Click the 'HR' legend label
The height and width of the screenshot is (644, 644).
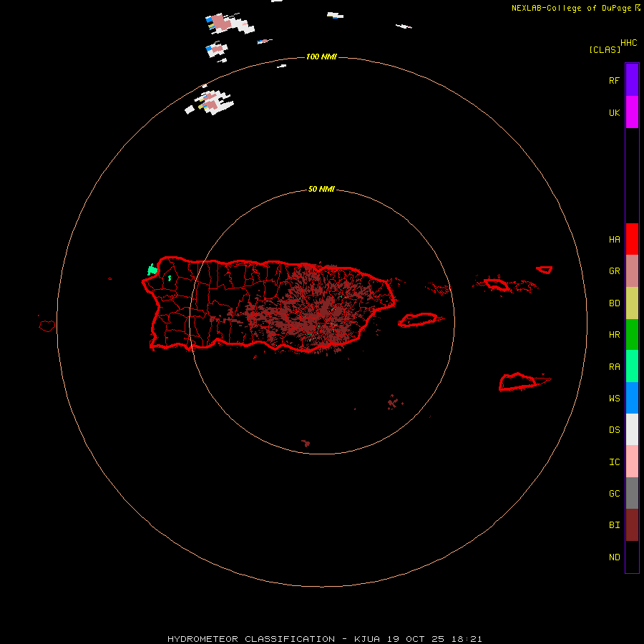(614, 335)
